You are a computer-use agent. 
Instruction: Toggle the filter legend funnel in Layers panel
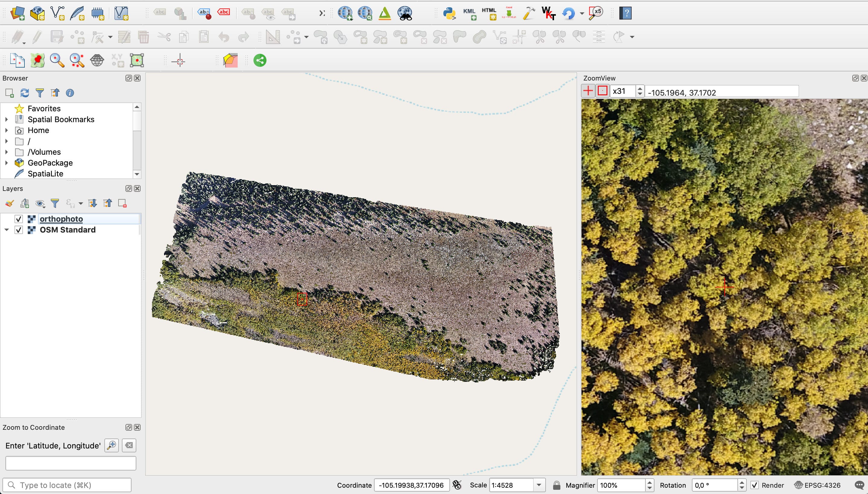point(55,203)
